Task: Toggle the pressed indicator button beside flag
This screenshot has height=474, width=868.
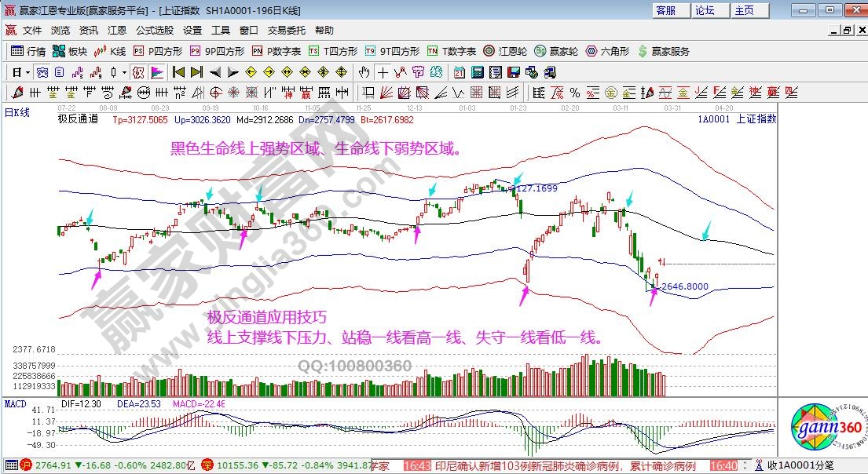Action: click(x=138, y=72)
